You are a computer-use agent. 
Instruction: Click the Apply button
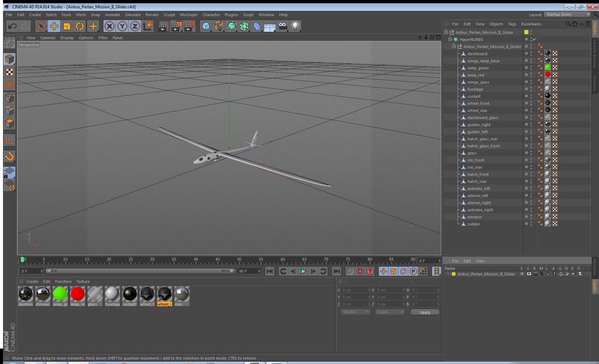425,312
